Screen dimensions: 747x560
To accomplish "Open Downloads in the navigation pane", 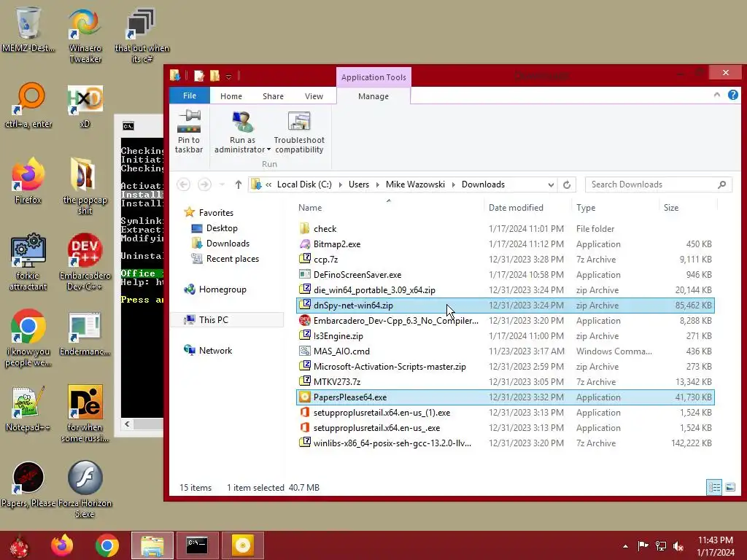I will 228,244.
